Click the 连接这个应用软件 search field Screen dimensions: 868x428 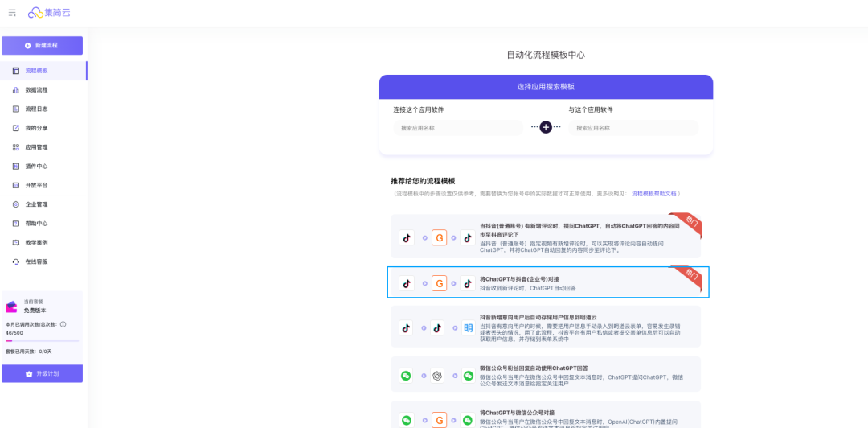click(x=458, y=128)
